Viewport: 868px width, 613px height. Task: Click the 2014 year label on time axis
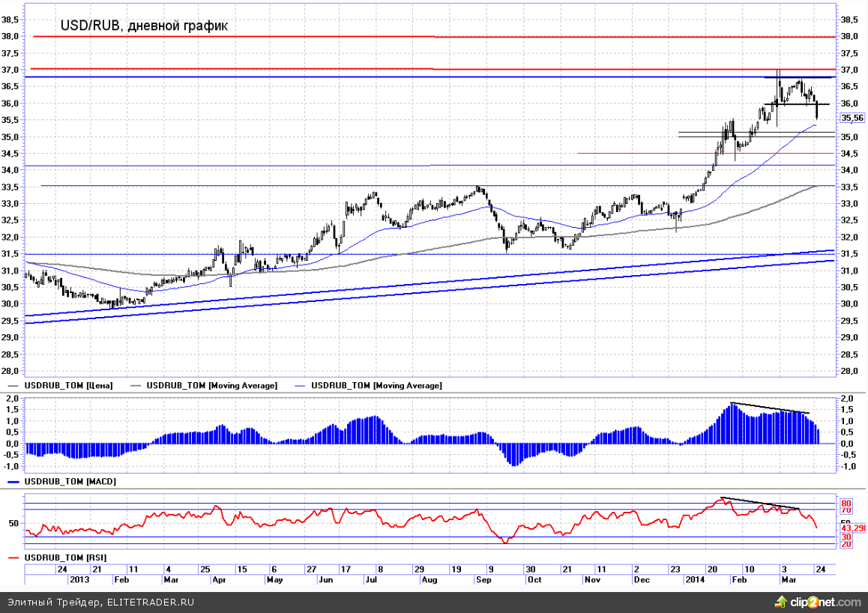(695, 579)
